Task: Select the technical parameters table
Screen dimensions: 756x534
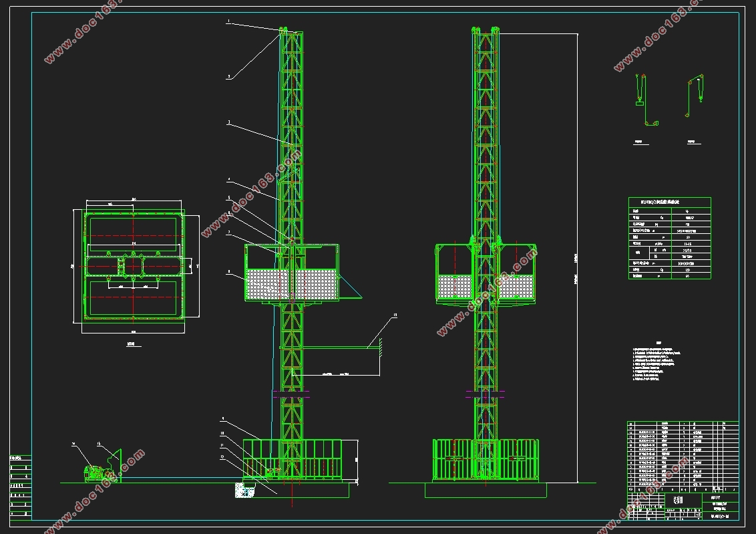Action: pyautogui.click(x=670, y=238)
